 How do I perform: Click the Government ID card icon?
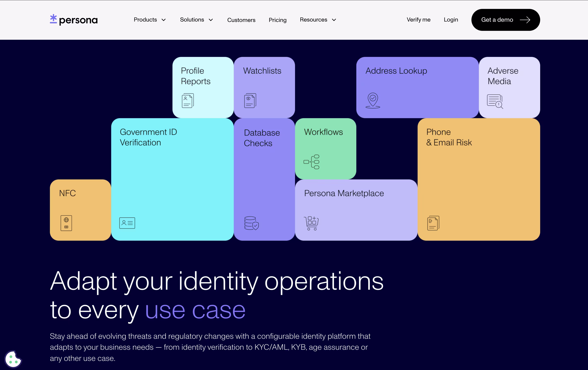(x=127, y=223)
